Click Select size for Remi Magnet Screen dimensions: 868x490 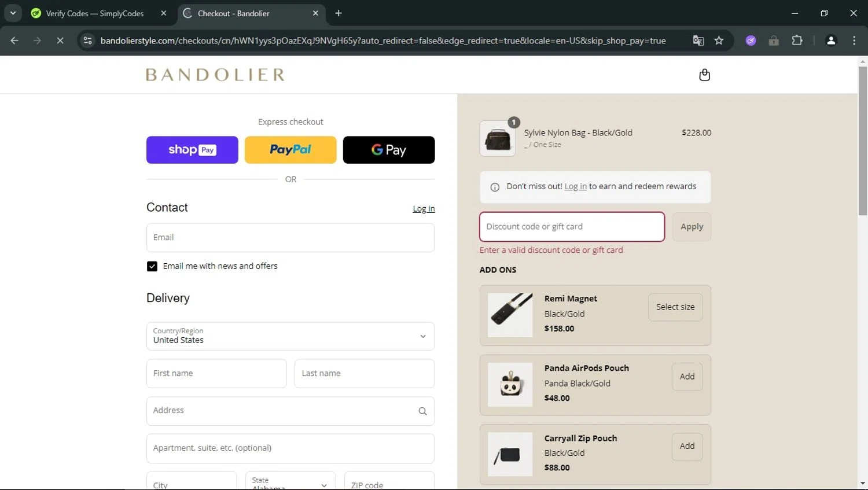[x=675, y=307]
